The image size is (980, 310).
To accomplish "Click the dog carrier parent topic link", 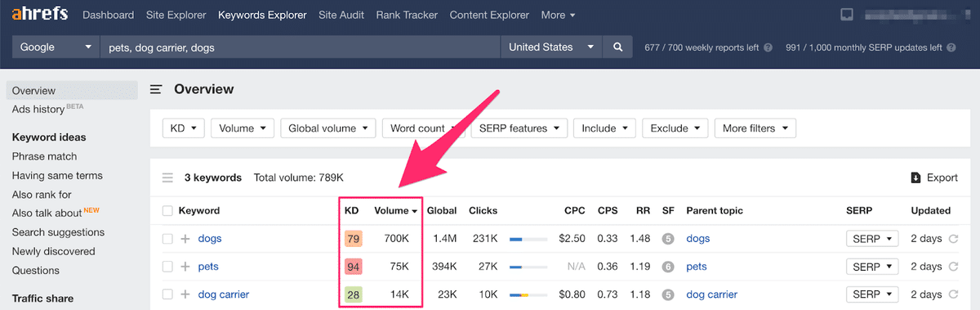I will pos(711,294).
